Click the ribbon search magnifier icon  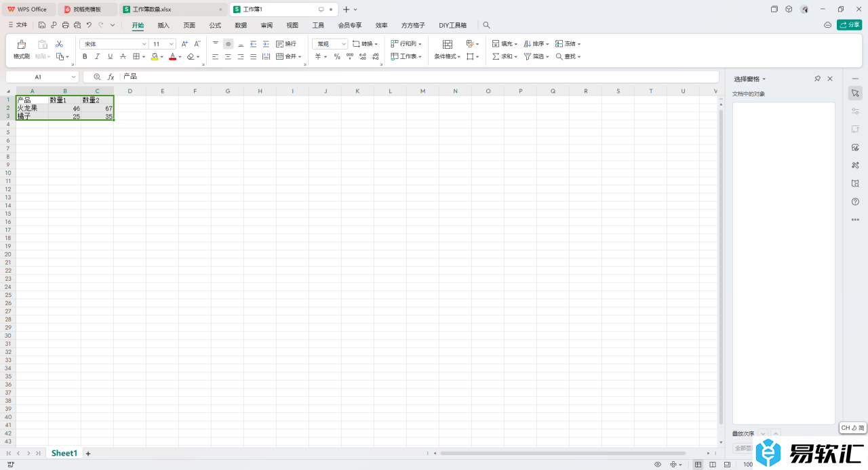(x=486, y=25)
